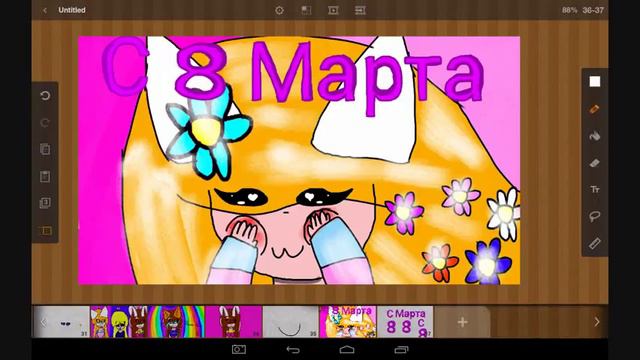Go back using the arrow beside Untitled
Viewport: 640px width, 360px height.
(x=45, y=10)
